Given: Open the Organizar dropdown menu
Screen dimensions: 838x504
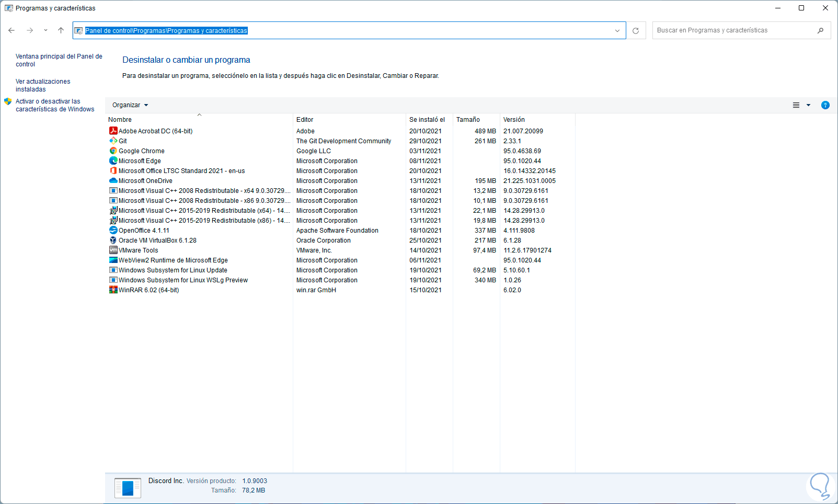Looking at the screenshot, I should pyautogui.click(x=130, y=105).
